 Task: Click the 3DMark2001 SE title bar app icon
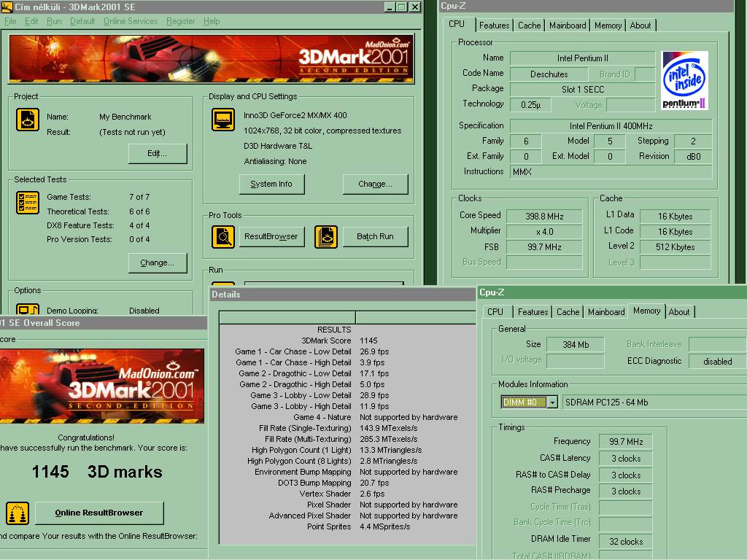(7, 7)
